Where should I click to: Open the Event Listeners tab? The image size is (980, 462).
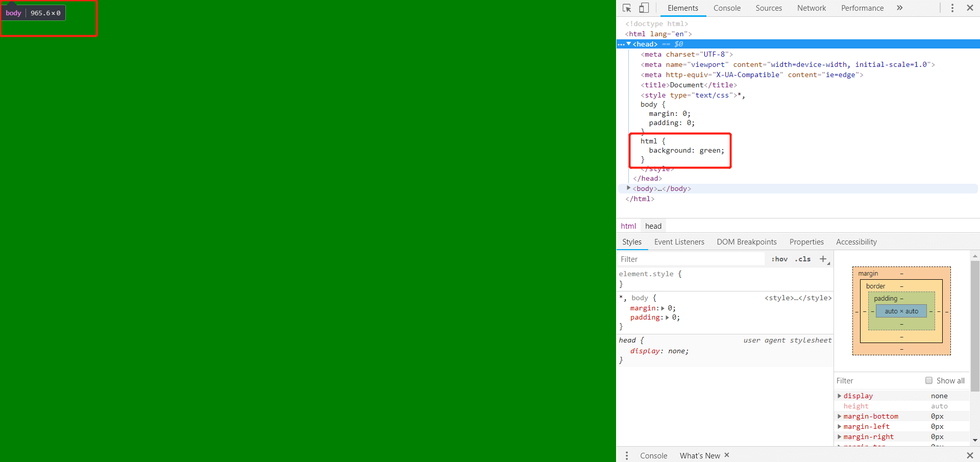pyautogui.click(x=679, y=242)
